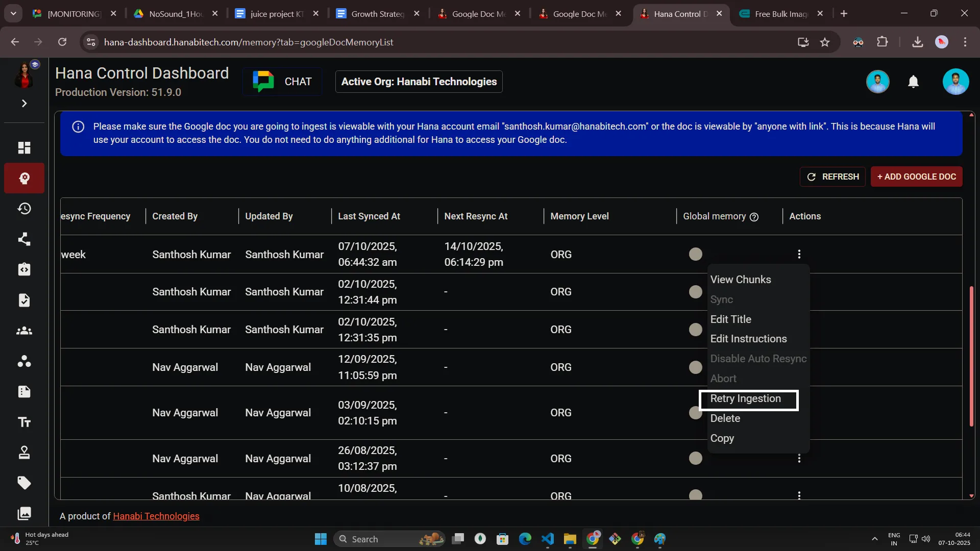
Task: Choose View Chunks from context menu
Action: click(x=741, y=280)
